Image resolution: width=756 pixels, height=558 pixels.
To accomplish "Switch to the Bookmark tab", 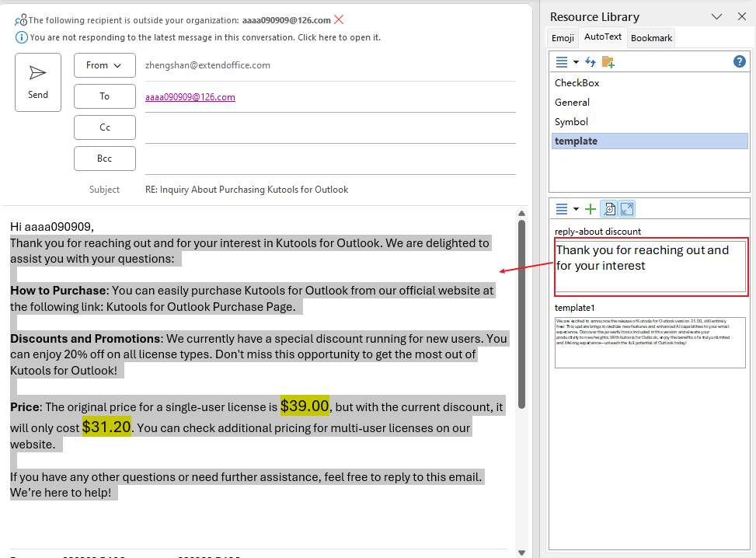I will (651, 38).
